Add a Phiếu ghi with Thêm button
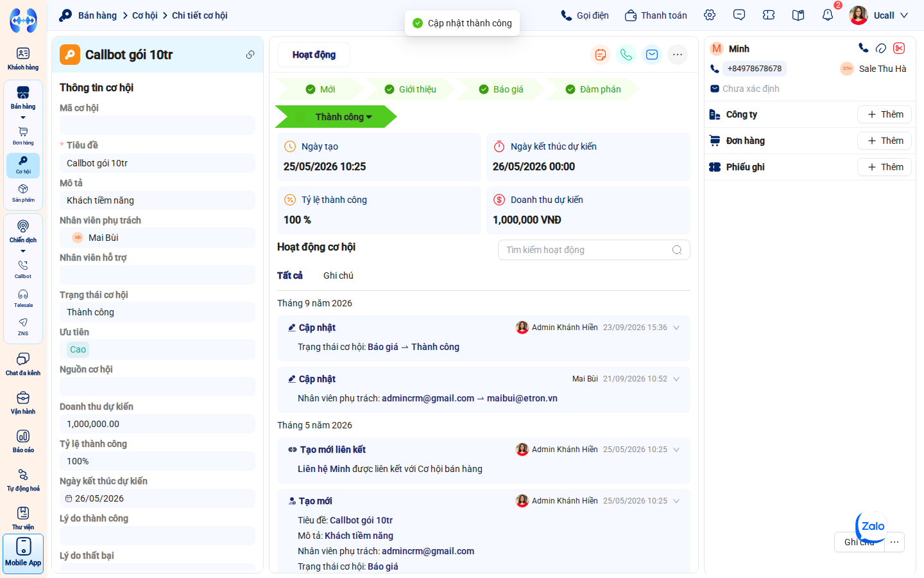924x578 pixels. (x=885, y=167)
